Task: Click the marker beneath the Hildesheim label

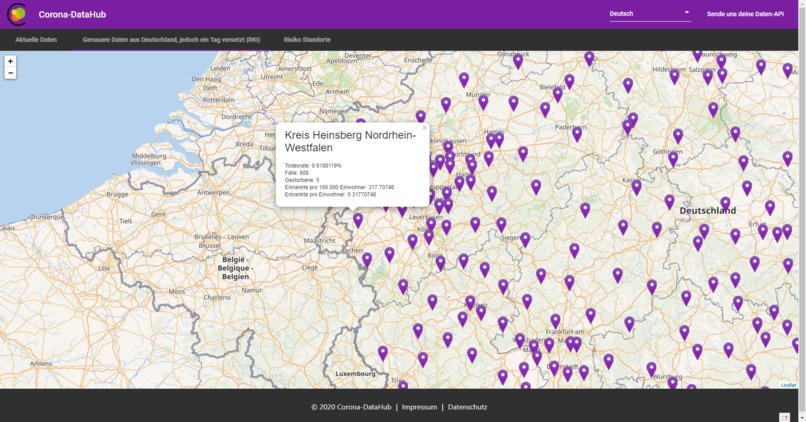Action: pos(674,76)
